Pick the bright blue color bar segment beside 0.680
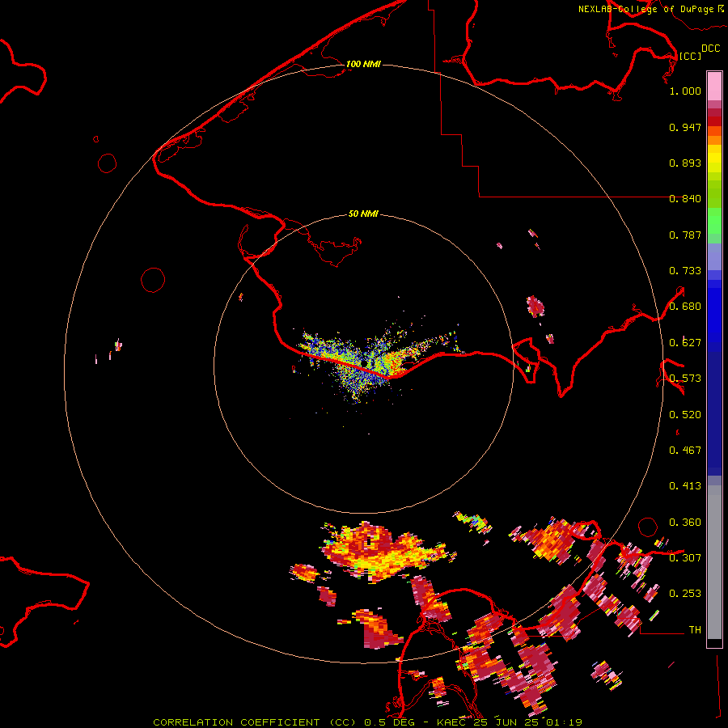Viewport: 728px width, 728px height. [714, 308]
